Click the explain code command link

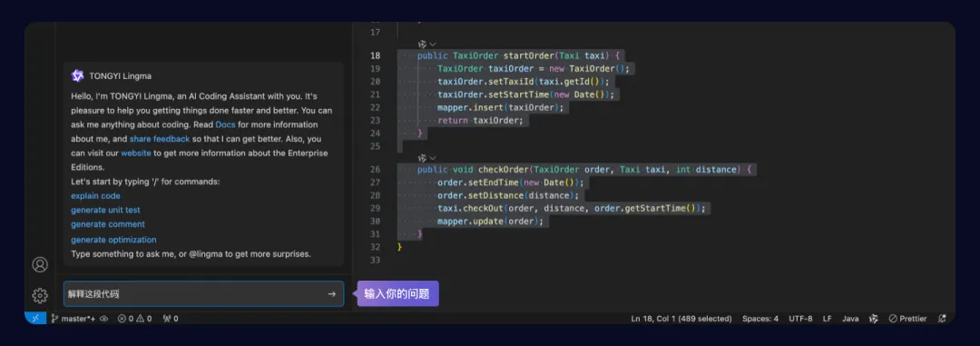coord(95,196)
